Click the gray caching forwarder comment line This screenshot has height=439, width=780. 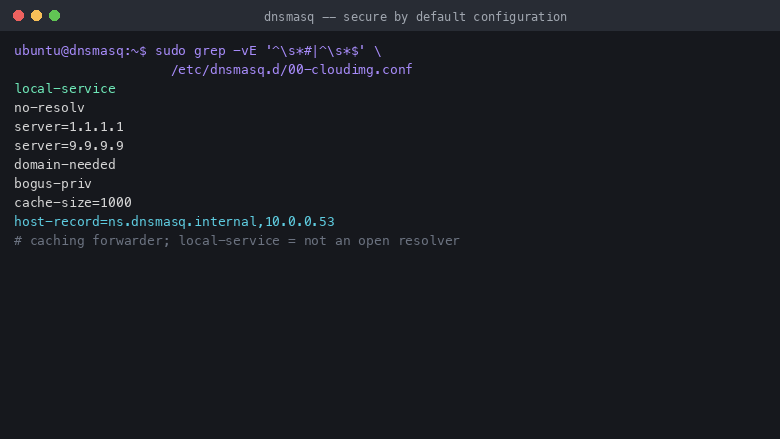pos(237,241)
